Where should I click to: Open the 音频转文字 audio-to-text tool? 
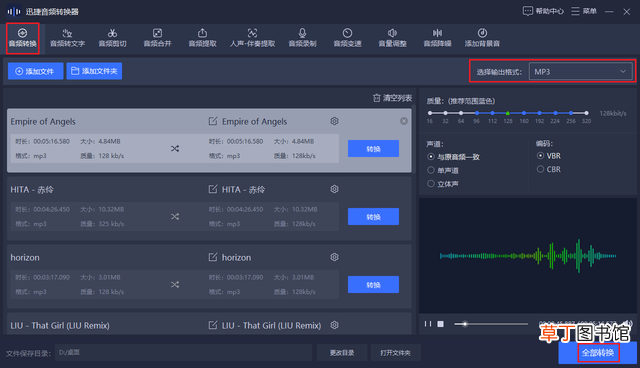67,38
